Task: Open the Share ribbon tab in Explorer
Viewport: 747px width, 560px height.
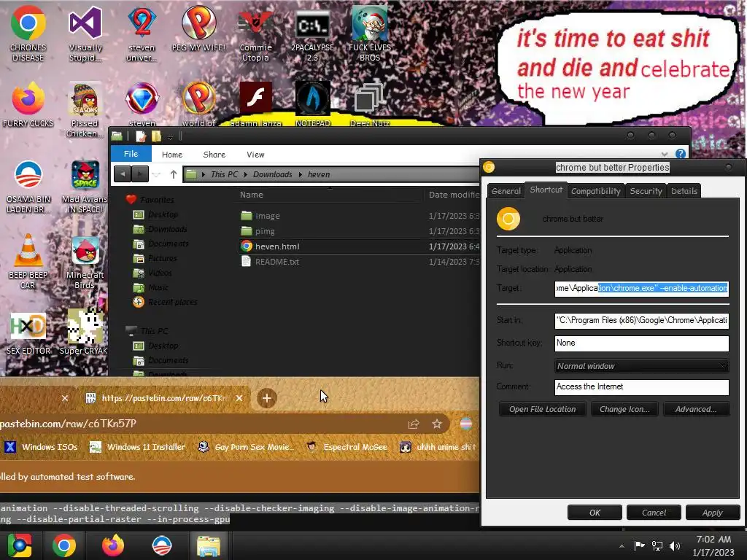Action: click(214, 155)
